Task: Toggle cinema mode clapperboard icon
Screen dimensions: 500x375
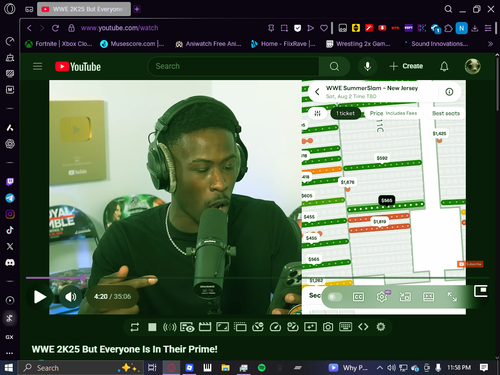Action: coord(205,327)
